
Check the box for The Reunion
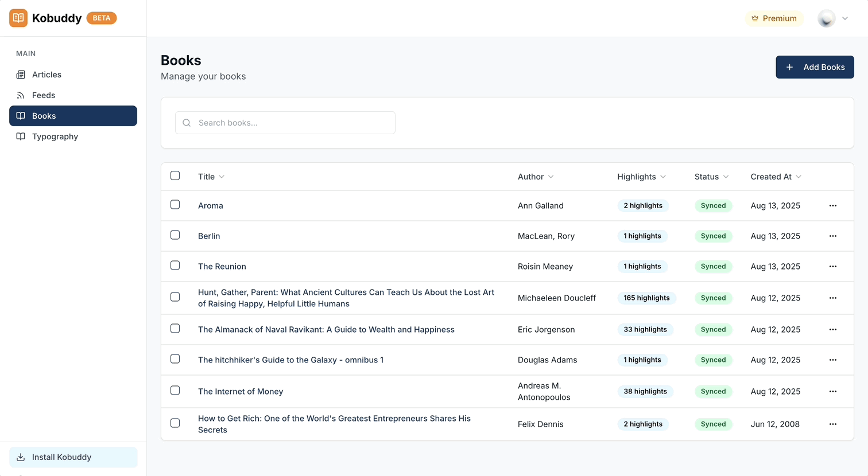(x=175, y=266)
